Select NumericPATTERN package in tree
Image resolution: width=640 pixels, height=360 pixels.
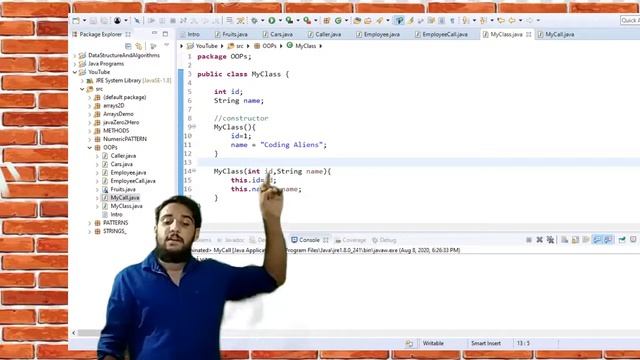(x=125, y=139)
